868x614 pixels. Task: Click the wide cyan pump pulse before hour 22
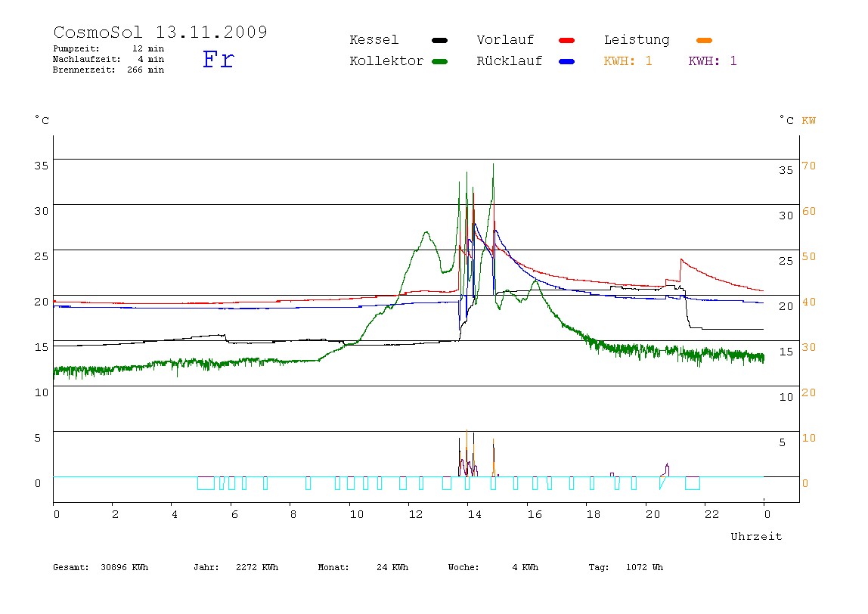(693, 482)
